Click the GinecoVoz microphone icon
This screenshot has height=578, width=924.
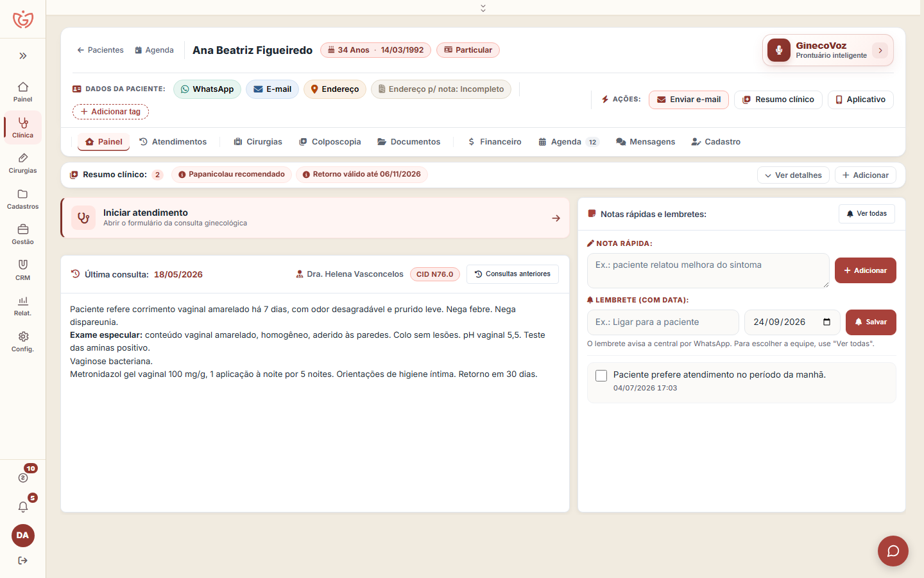[779, 50]
